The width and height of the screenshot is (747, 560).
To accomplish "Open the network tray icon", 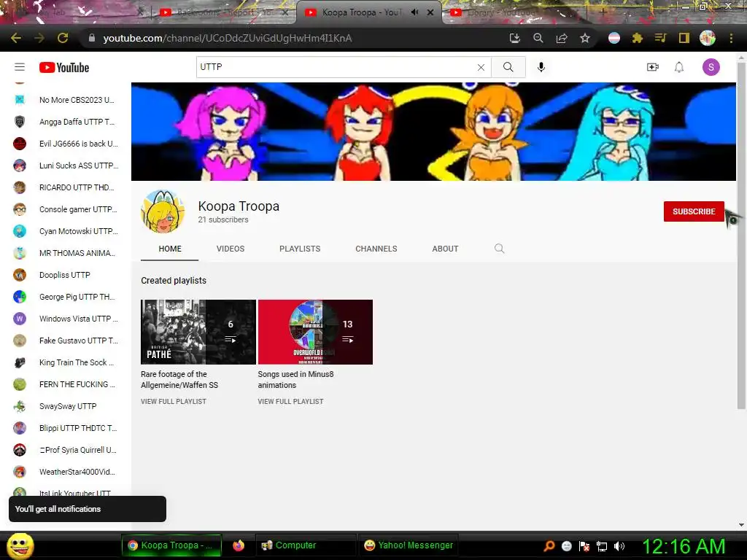I will click(x=602, y=546).
